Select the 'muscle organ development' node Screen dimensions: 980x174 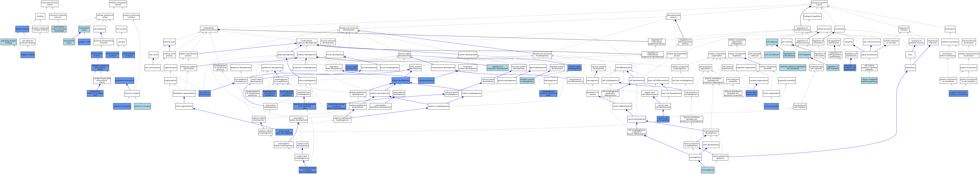coord(352,68)
